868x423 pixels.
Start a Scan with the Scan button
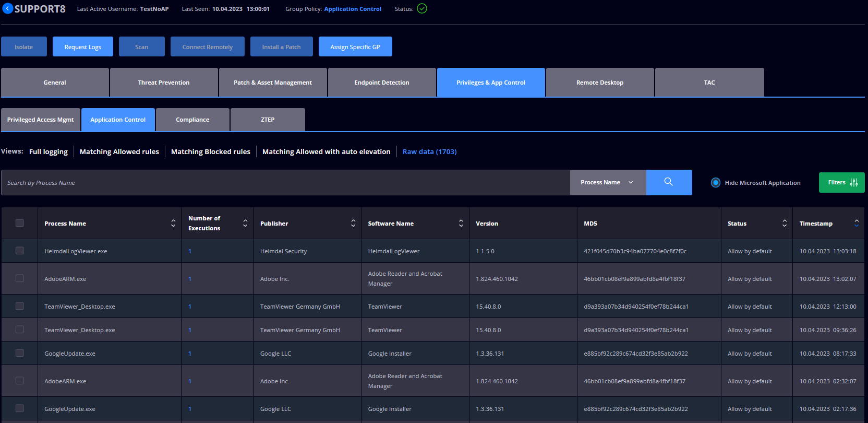pos(142,46)
